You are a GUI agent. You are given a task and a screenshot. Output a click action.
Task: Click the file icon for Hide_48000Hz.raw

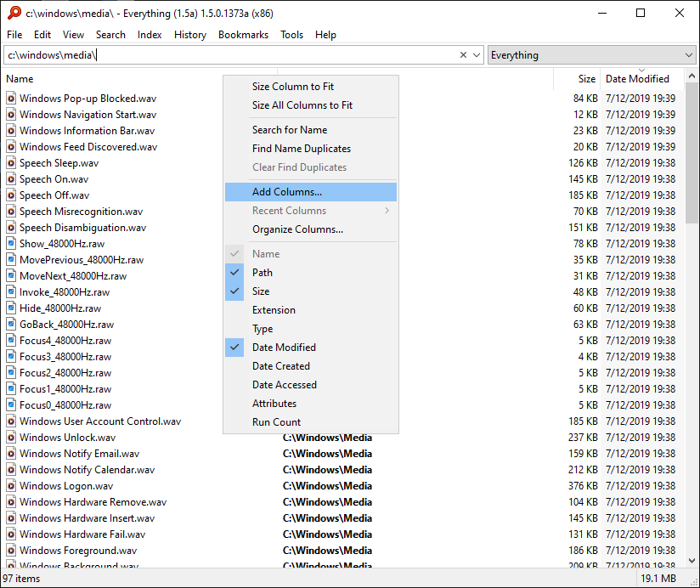pyautogui.click(x=11, y=308)
